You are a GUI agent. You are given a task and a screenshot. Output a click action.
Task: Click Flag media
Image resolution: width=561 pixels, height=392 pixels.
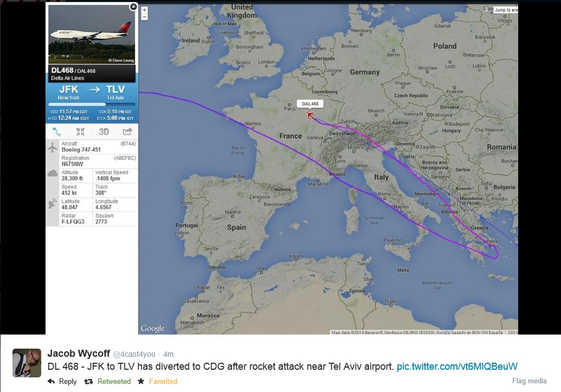tap(529, 381)
